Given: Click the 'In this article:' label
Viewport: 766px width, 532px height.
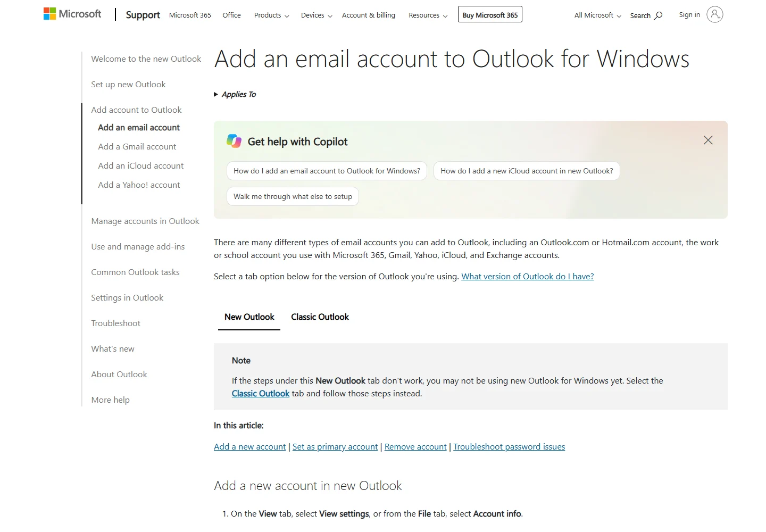Looking at the screenshot, I should coord(239,426).
